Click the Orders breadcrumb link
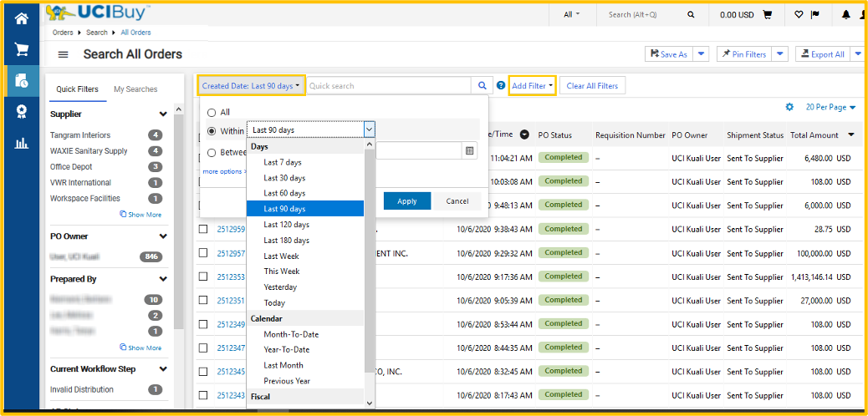 coord(63,33)
